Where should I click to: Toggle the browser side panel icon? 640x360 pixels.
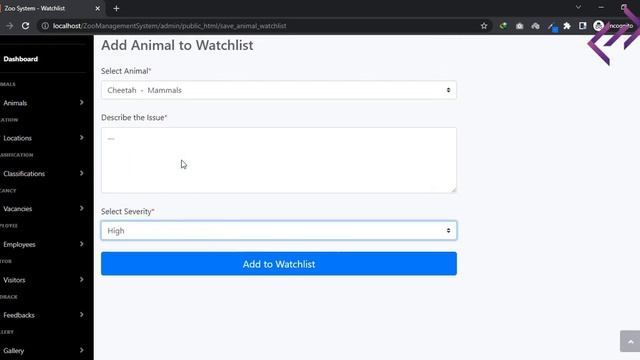pos(582,26)
